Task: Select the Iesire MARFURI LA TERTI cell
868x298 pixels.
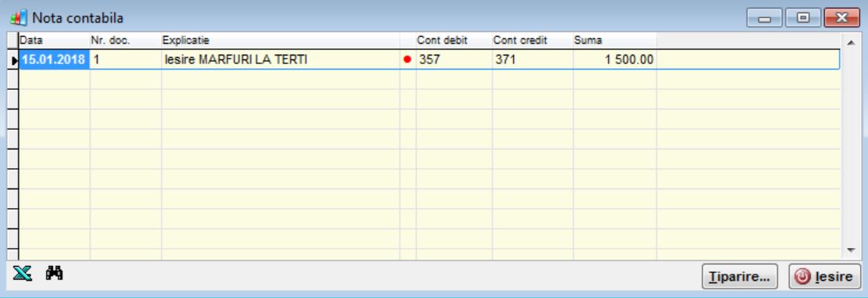Action: pyautogui.click(x=281, y=59)
